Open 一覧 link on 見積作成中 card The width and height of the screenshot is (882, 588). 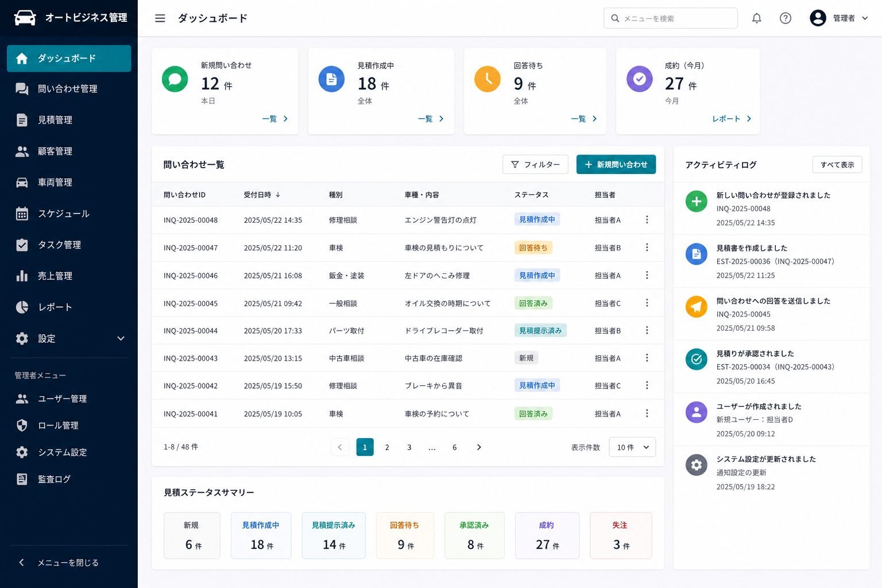coord(431,119)
